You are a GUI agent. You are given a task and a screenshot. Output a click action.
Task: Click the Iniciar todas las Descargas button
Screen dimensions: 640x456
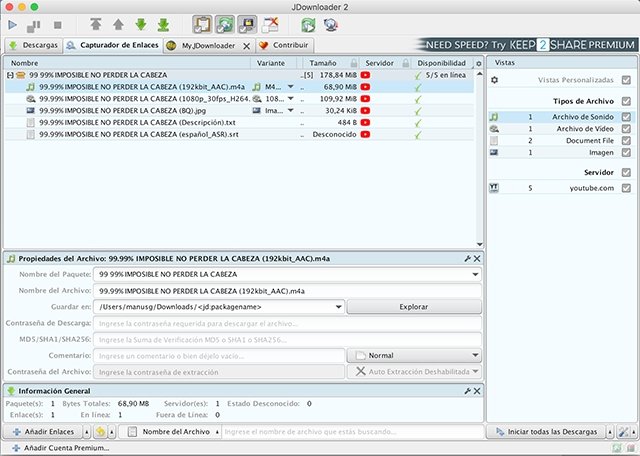pyautogui.click(x=547, y=432)
